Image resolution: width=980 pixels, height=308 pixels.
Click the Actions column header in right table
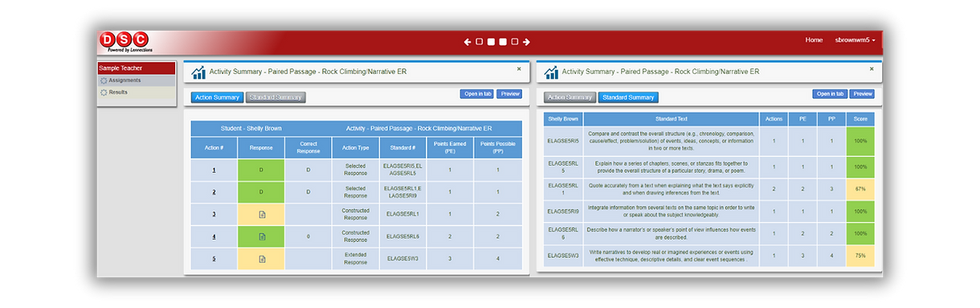pos(774,119)
